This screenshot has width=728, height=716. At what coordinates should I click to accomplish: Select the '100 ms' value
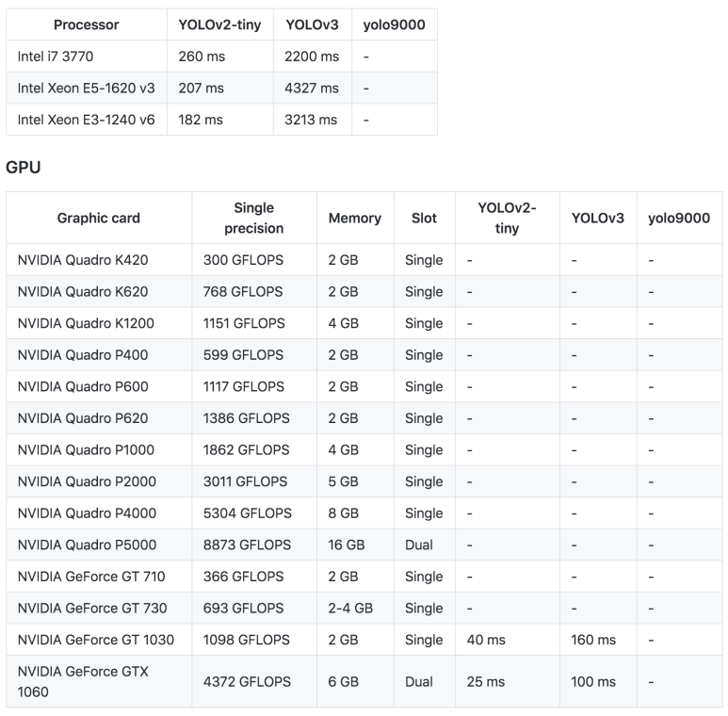(593, 682)
